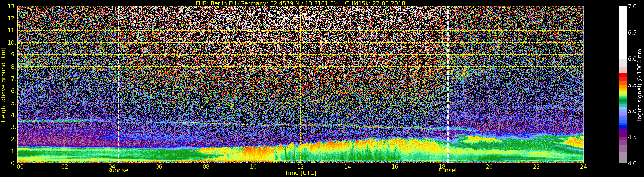Click the height axis tick label "2."
Image resolution: width=644 pixels, height=177 pixels.
click(x=13, y=139)
